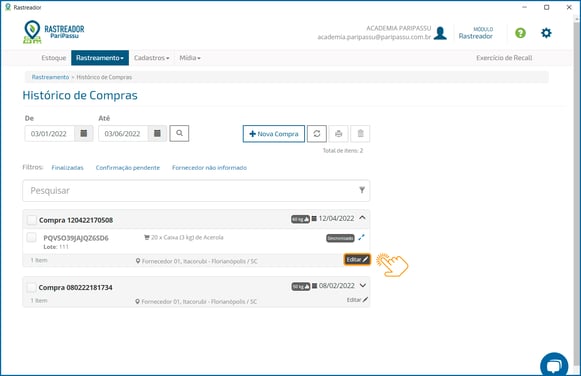
Task: Open the Cadastros dropdown menu
Action: click(152, 58)
